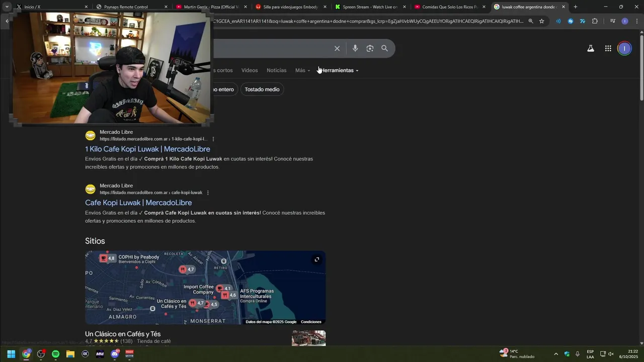Open Google Search Labs flask icon
The width and height of the screenshot is (644, 362).
click(x=591, y=48)
